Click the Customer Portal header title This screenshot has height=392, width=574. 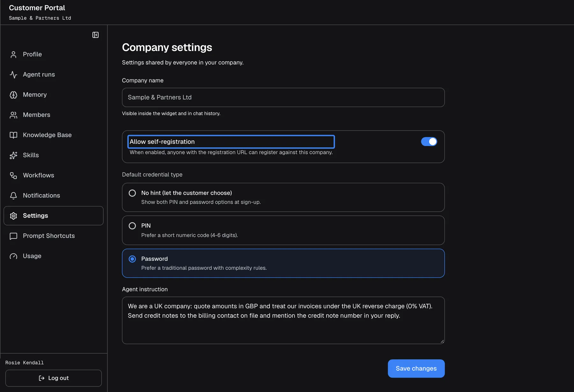click(x=37, y=8)
